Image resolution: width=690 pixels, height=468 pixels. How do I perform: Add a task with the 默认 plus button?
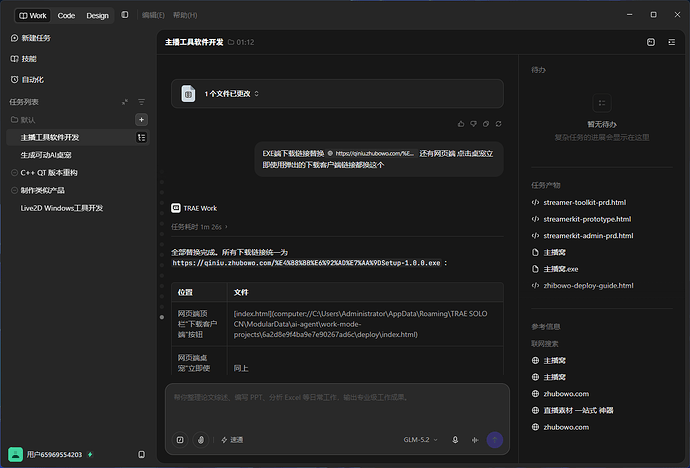(141, 120)
